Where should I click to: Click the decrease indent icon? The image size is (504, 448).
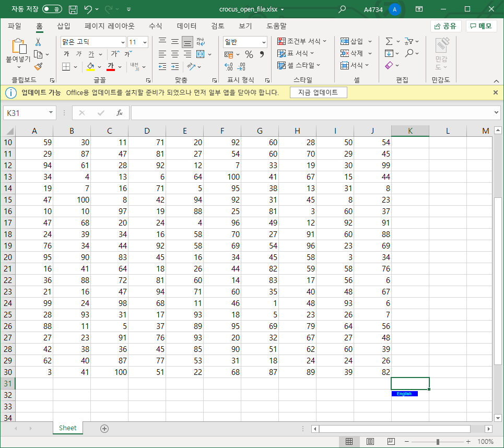pyautogui.click(x=162, y=66)
